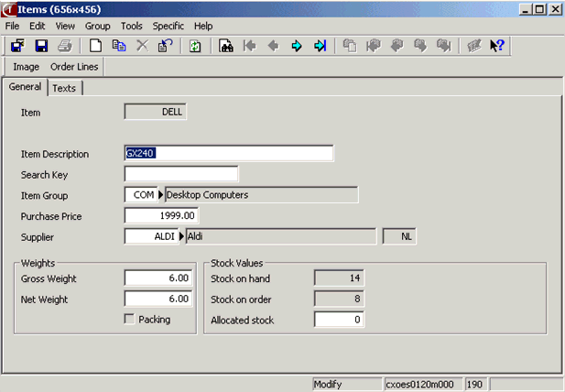Click the Save floppy disk icon
Image resolution: width=565 pixels, height=392 pixels.
(40, 46)
